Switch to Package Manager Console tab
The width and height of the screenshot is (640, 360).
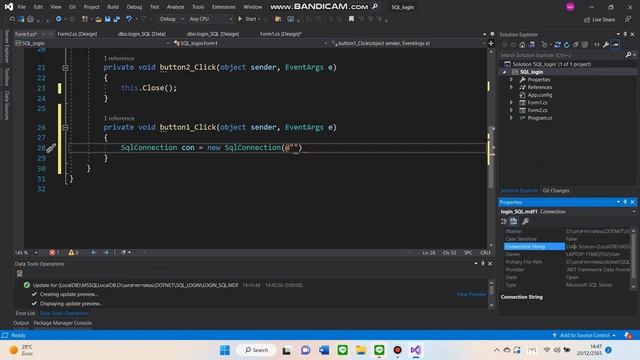click(x=62, y=323)
